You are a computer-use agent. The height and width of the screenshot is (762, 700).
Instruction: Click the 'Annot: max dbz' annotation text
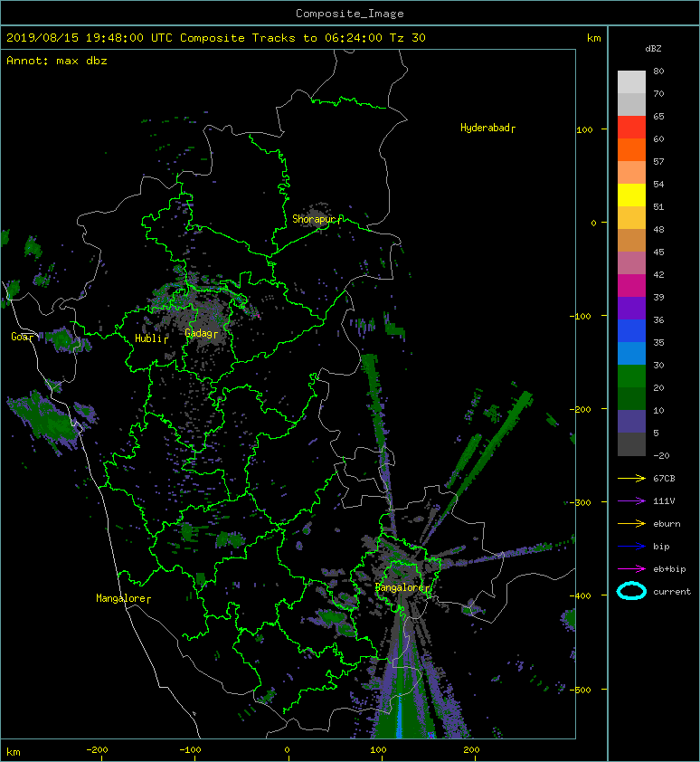[x=57, y=61]
